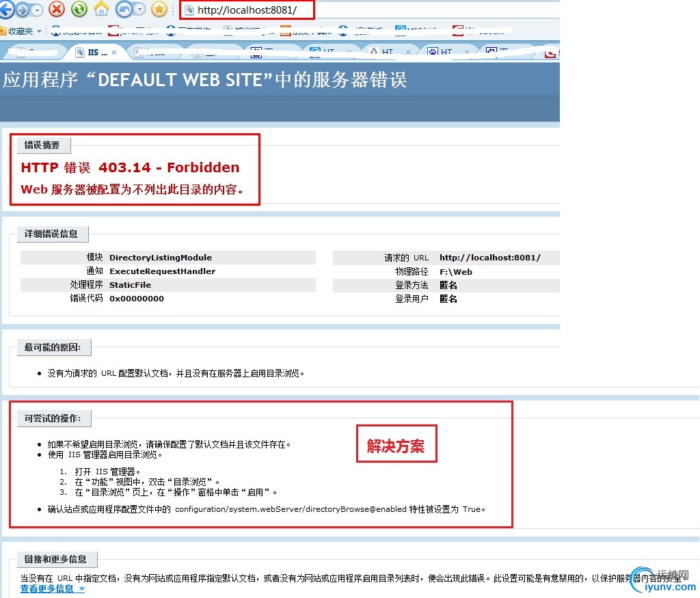Stop page loading with the red X button

coord(57,9)
